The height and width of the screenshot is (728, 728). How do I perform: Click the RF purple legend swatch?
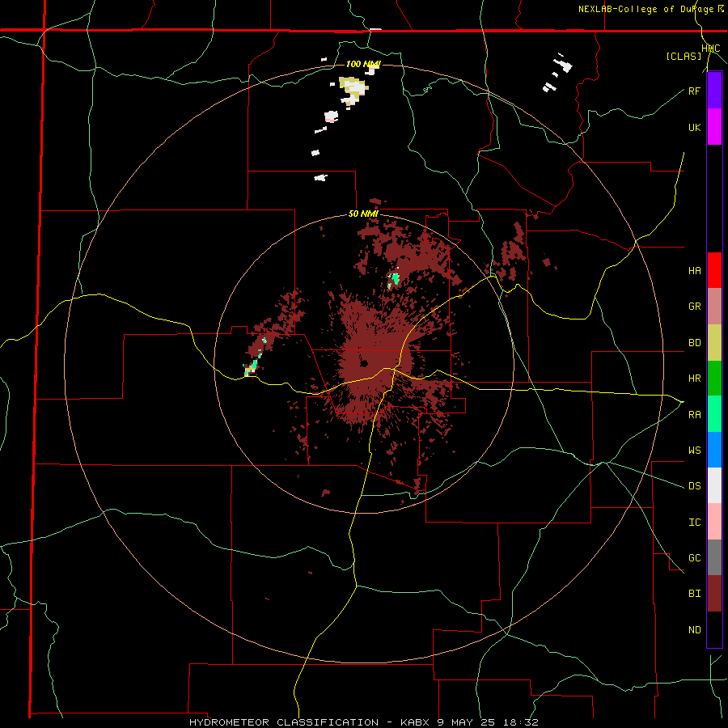(x=714, y=91)
